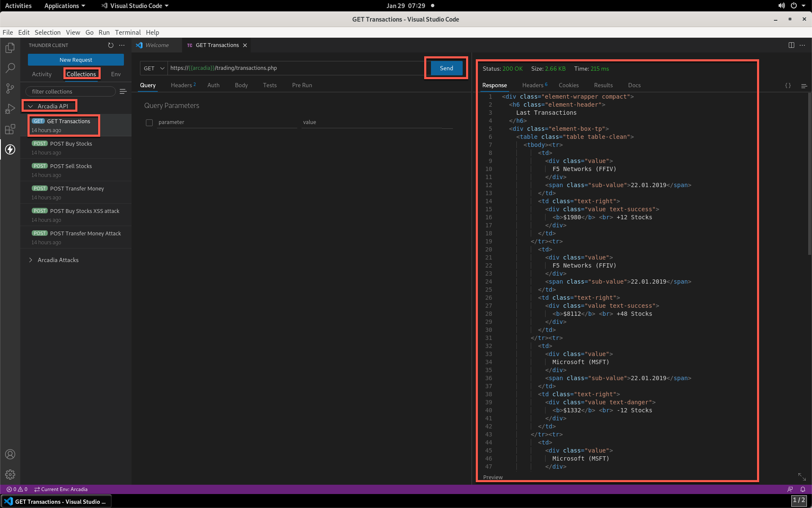Open Thunder Client sidebar more actions menu
Image resolution: width=812 pixels, height=508 pixels.
click(x=122, y=45)
